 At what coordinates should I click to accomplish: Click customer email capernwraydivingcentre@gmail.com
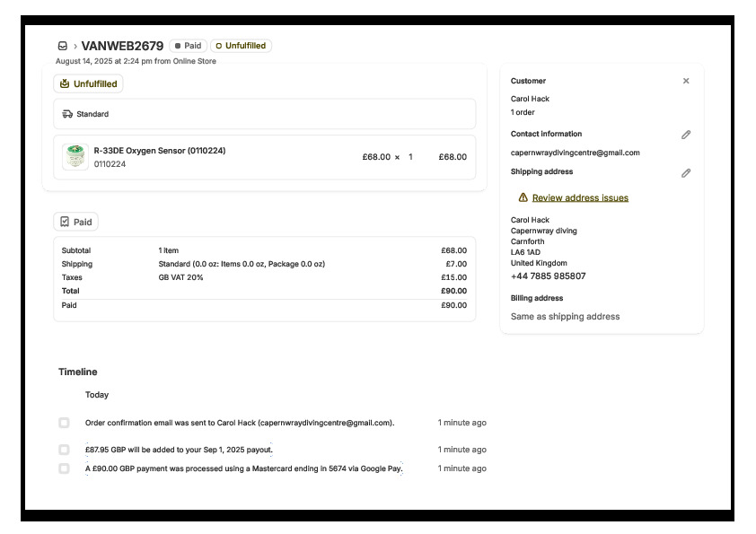575,153
